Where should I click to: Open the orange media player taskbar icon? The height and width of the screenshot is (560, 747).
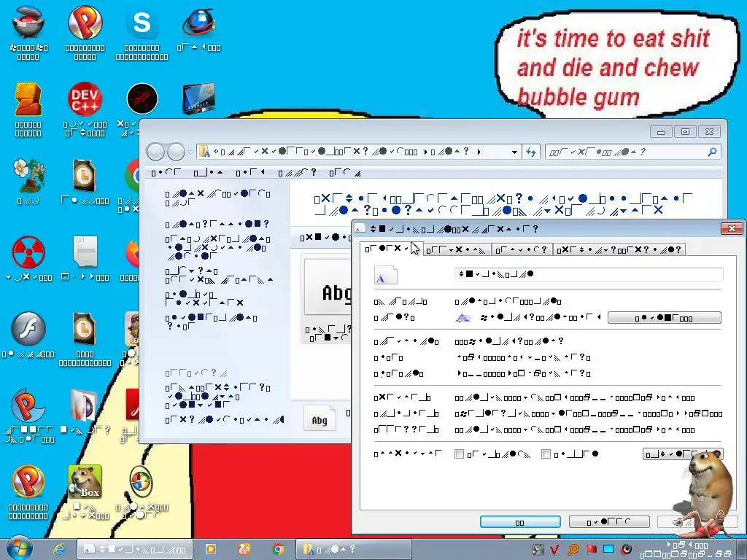tap(211, 549)
